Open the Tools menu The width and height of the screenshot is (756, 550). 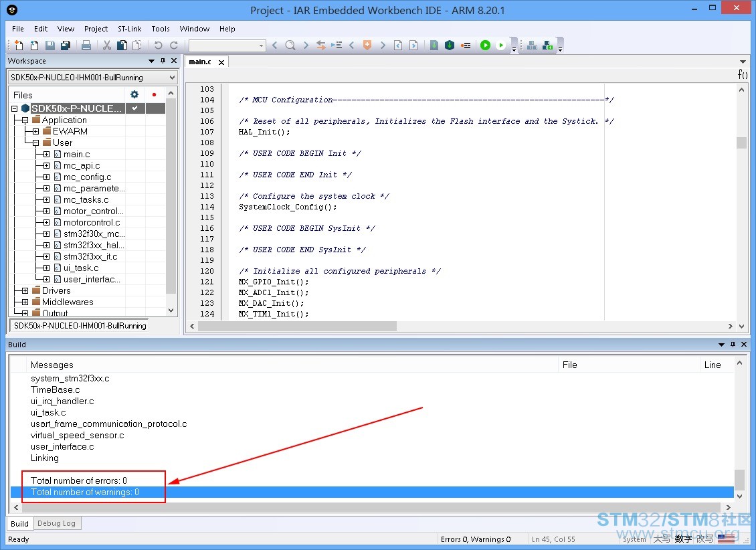161,29
